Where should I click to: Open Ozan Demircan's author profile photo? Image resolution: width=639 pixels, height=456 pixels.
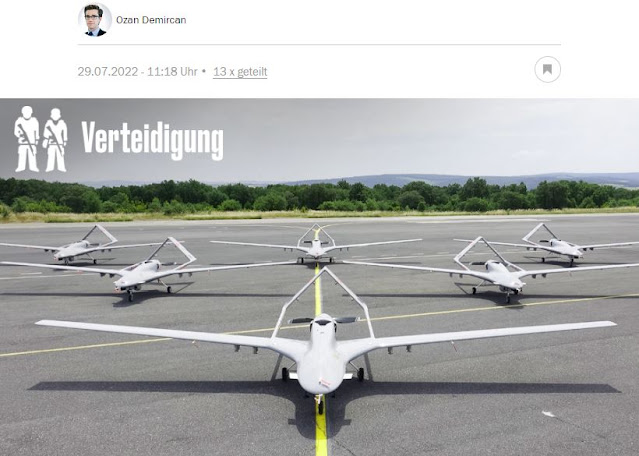click(95, 20)
